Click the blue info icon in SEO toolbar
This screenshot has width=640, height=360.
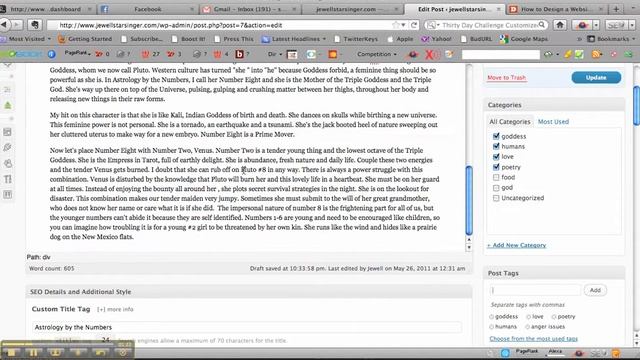[x=51, y=54]
